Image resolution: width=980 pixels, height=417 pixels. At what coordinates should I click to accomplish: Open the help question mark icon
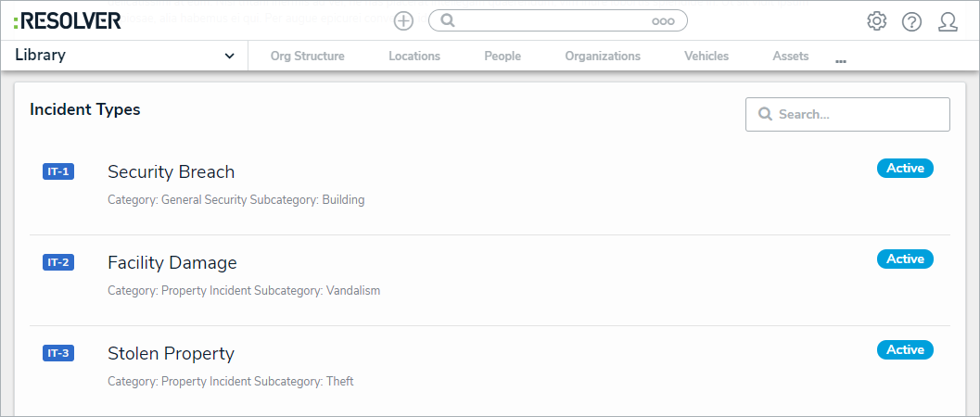[x=911, y=20]
